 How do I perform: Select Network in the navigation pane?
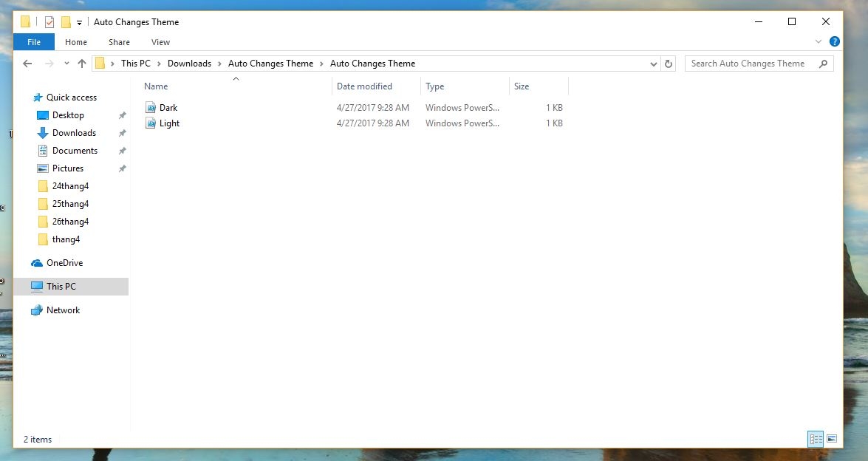click(x=63, y=310)
